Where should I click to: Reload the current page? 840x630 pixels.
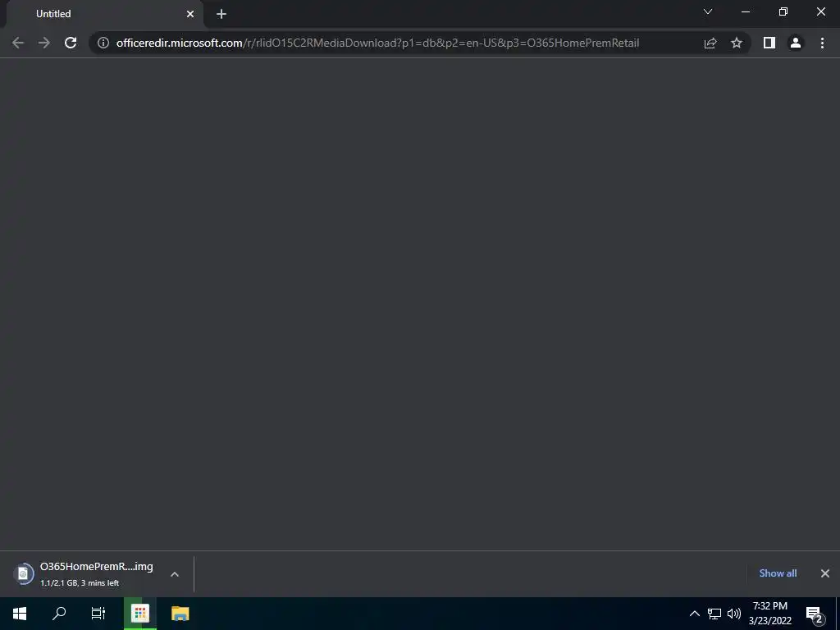[x=71, y=43]
